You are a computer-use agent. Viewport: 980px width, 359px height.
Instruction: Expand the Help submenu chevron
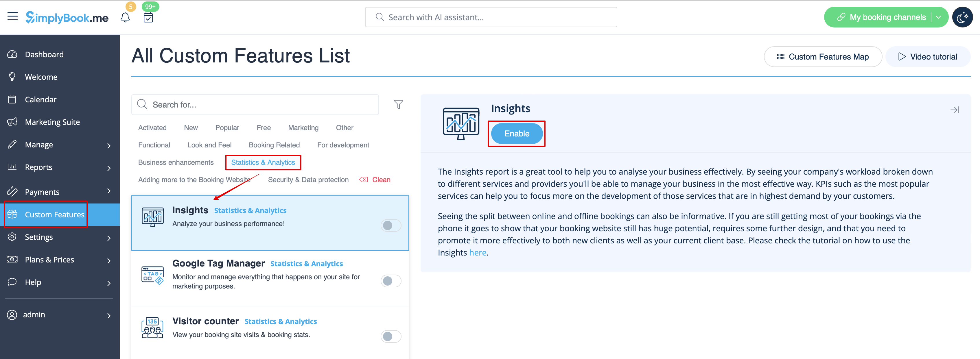pos(109,283)
